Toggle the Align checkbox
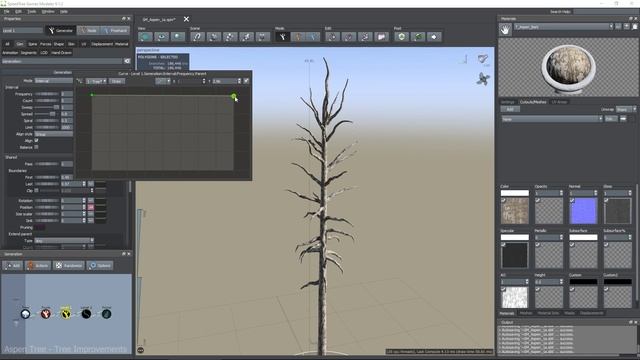 (36, 140)
